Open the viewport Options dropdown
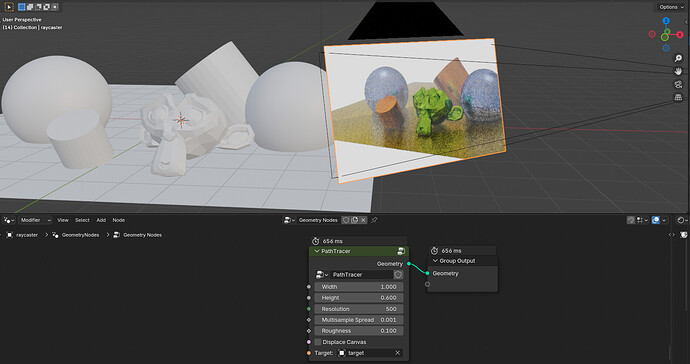The height and width of the screenshot is (364, 690). 672,7
